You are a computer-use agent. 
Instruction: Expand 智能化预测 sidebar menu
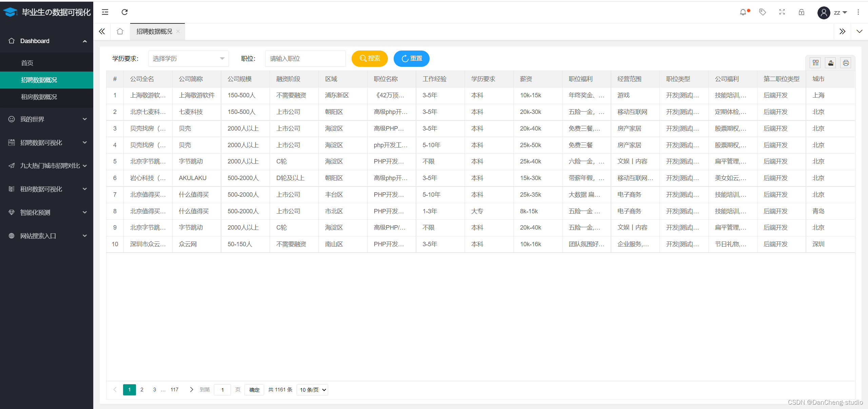point(47,213)
